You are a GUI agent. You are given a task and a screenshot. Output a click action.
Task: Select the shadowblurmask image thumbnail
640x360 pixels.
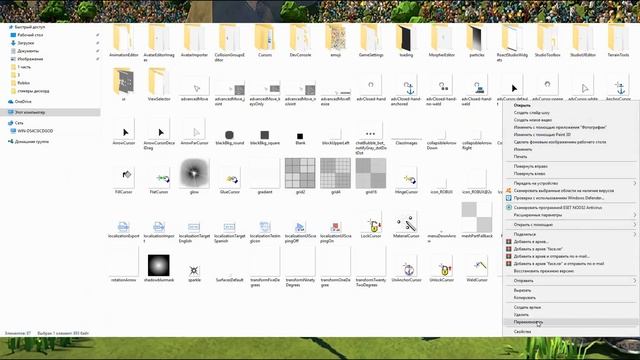pyautogui.click(x=159, y=265)
